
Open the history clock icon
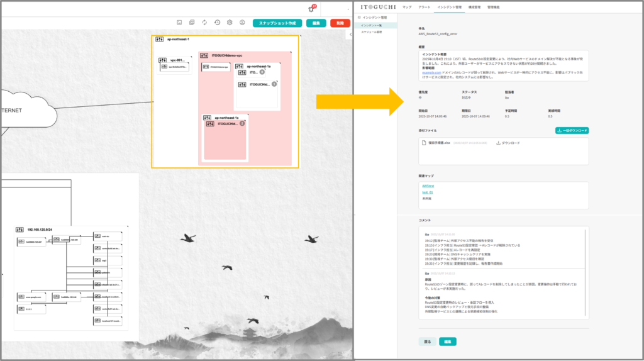coord(217,23)
